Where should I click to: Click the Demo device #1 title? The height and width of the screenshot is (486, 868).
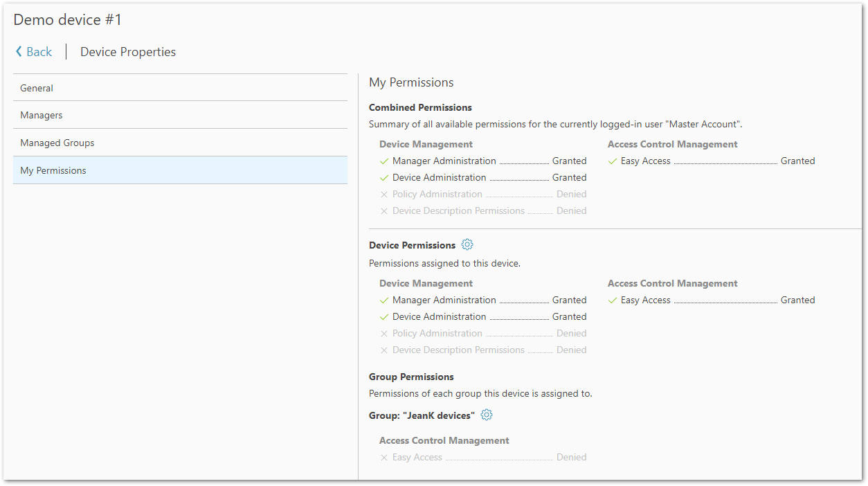(x=68, y=20)
